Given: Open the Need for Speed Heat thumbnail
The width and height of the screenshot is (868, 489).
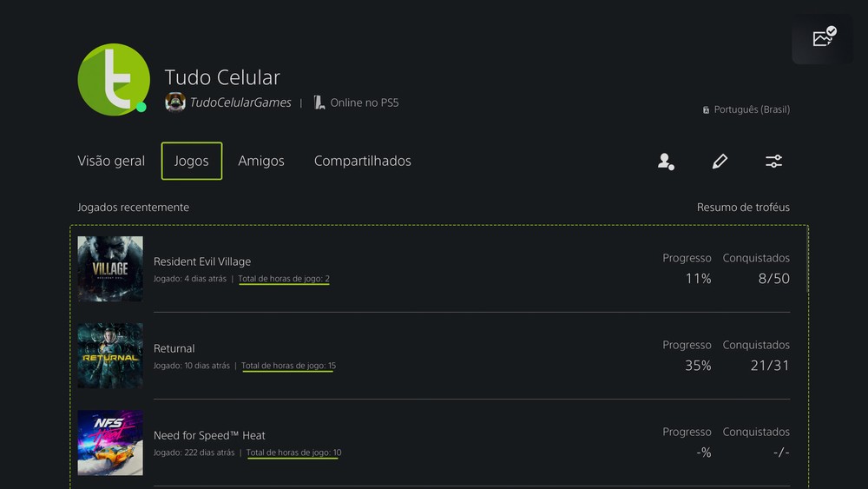Looking at the screenshot, I should click(x=110, y=442).
